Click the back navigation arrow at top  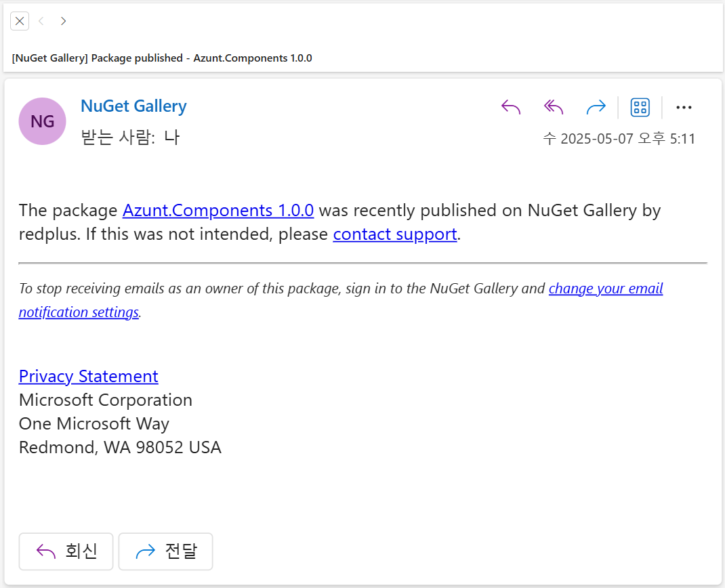(41, 21)
